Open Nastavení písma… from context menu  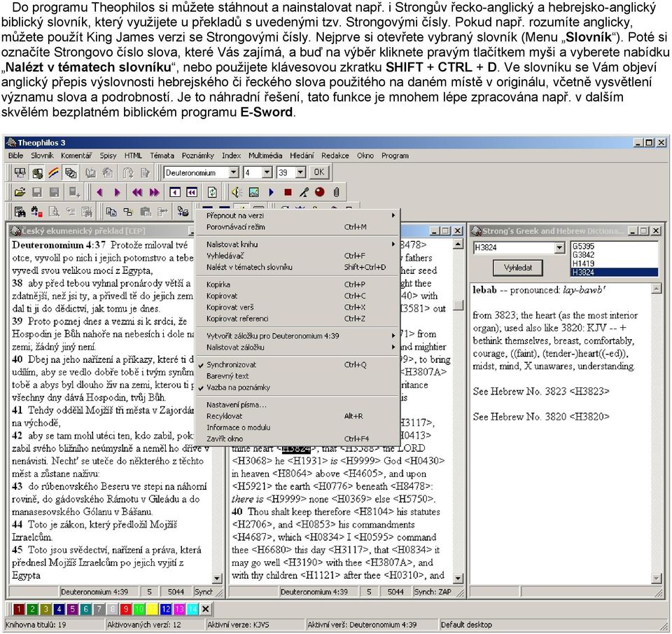pyautogui.click(x=297, y=404)
